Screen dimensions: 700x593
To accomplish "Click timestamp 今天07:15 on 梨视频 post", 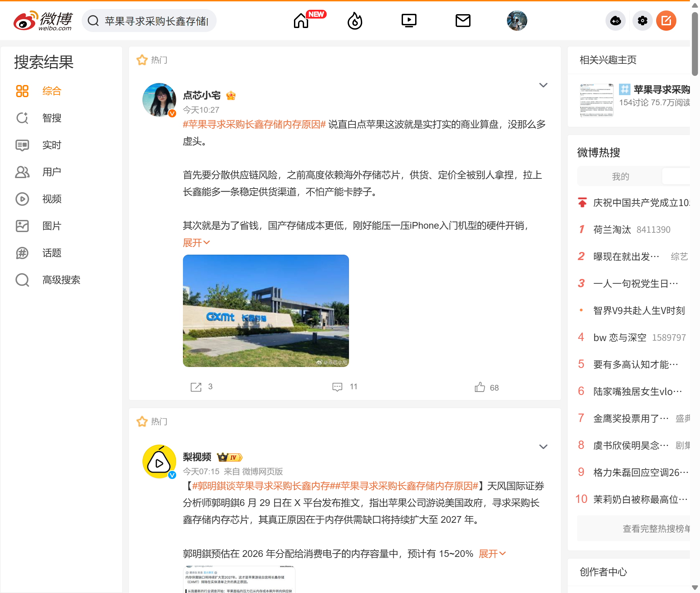I will coord(201,472).
